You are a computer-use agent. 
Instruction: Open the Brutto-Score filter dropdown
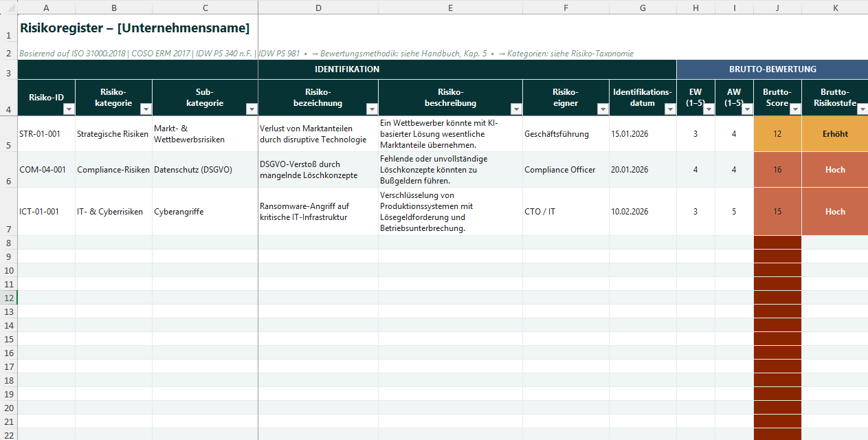pos(794,109)
